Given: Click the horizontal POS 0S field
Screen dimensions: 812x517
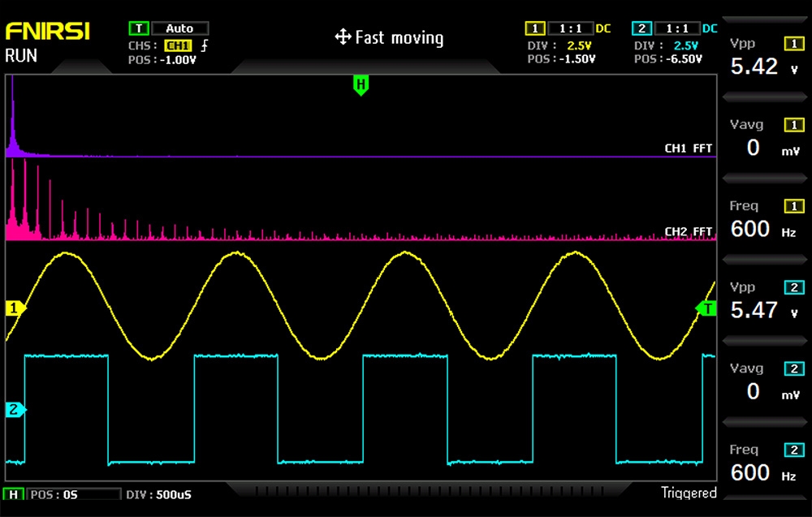Looking at the screenshot, I should tap(73, 494).
